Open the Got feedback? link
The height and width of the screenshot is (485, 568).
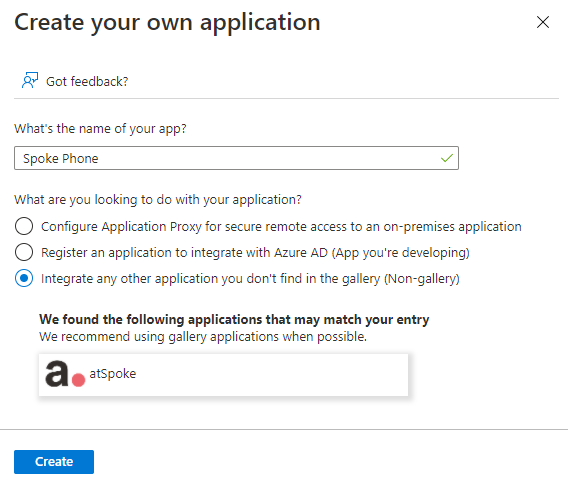87,81
